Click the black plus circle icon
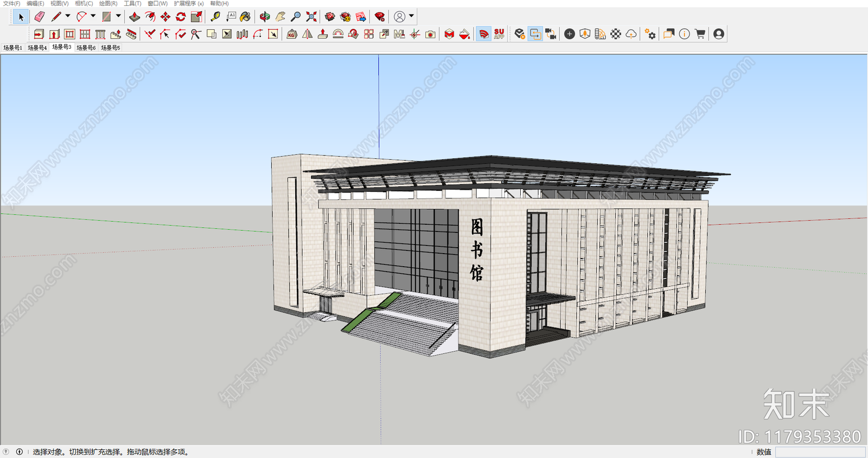 570,34
